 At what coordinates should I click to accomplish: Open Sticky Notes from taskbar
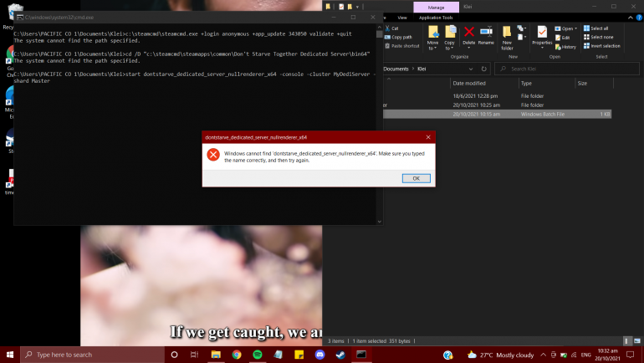coord(299,355)
